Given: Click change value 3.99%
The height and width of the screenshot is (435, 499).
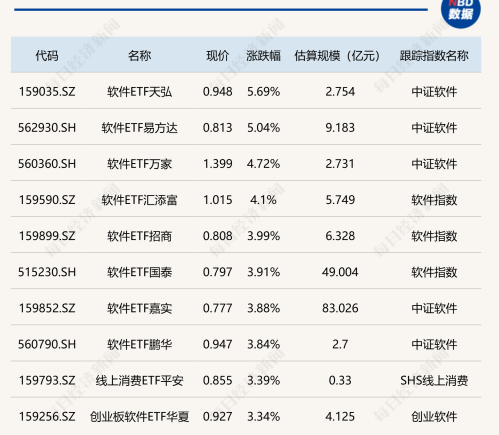Looking at the screenshot, I should tap(263, 236).
